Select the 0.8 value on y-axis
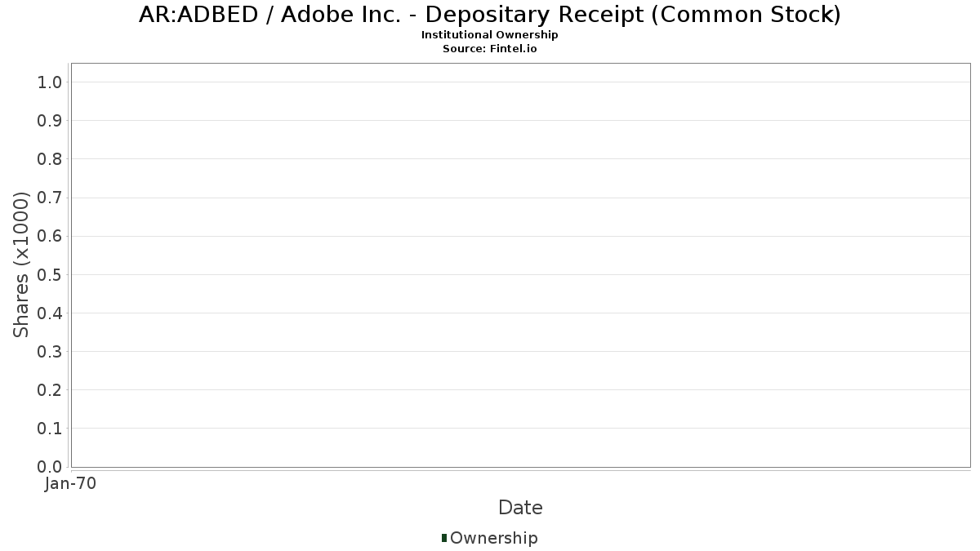The width and height of the screenshot is (980, 551). 50,159
